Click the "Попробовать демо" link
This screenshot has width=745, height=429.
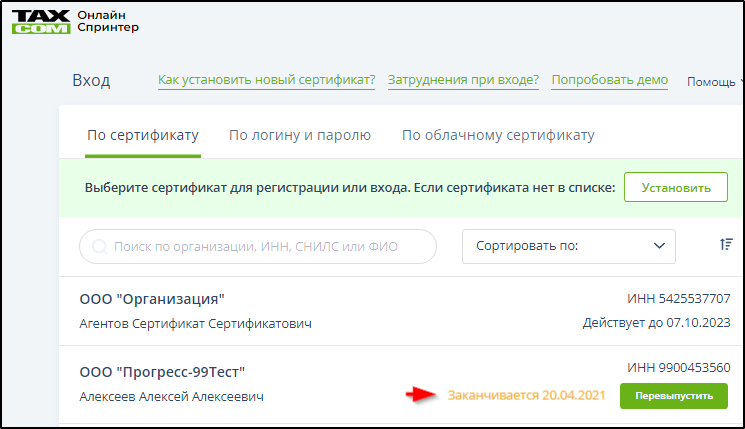[609, 81]
